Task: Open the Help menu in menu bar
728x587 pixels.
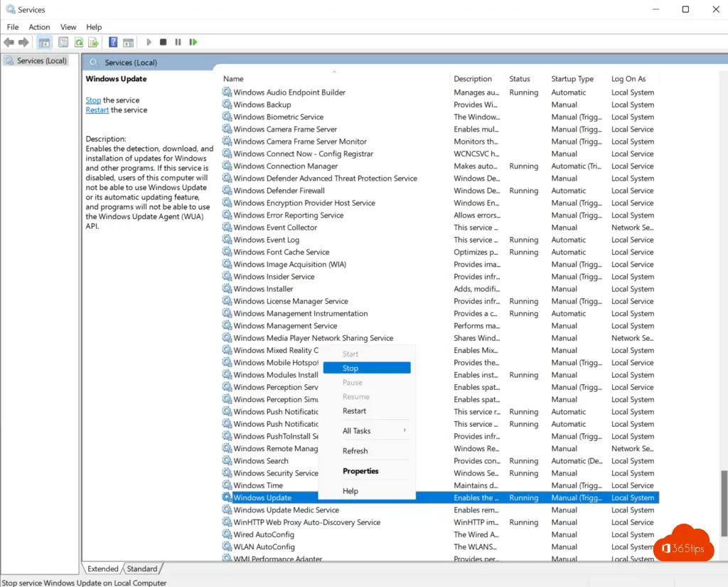Action: pos(94,27)
